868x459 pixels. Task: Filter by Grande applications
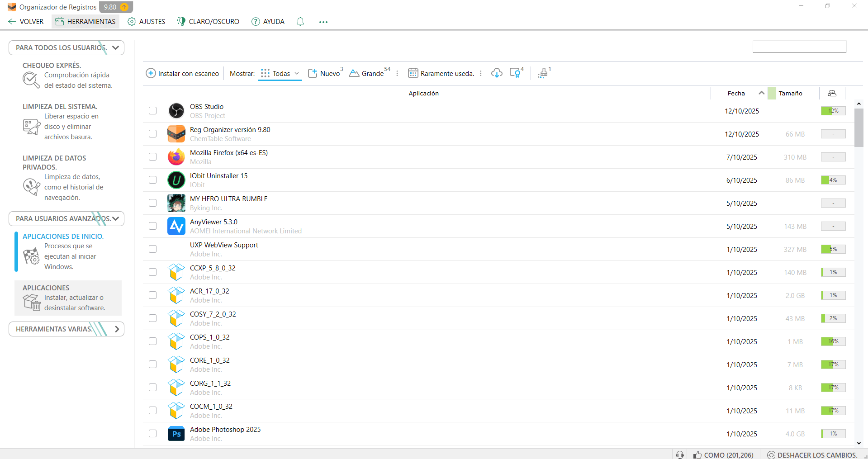(x=369, y=73)
